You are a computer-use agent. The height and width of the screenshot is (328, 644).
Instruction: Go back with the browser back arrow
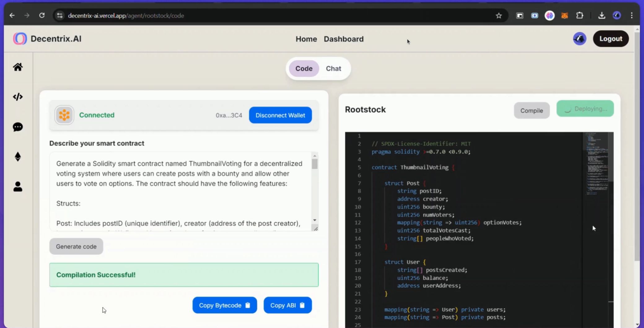pos(12,15)
